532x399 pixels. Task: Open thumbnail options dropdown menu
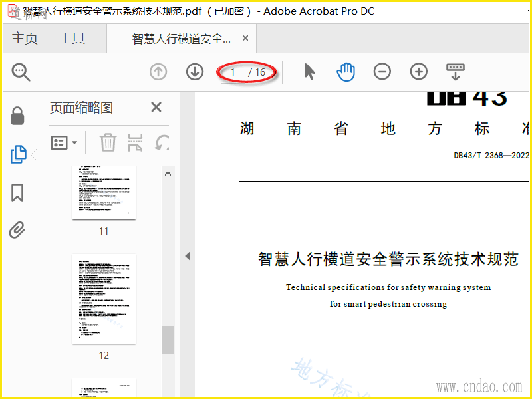(x=64, y=143)
